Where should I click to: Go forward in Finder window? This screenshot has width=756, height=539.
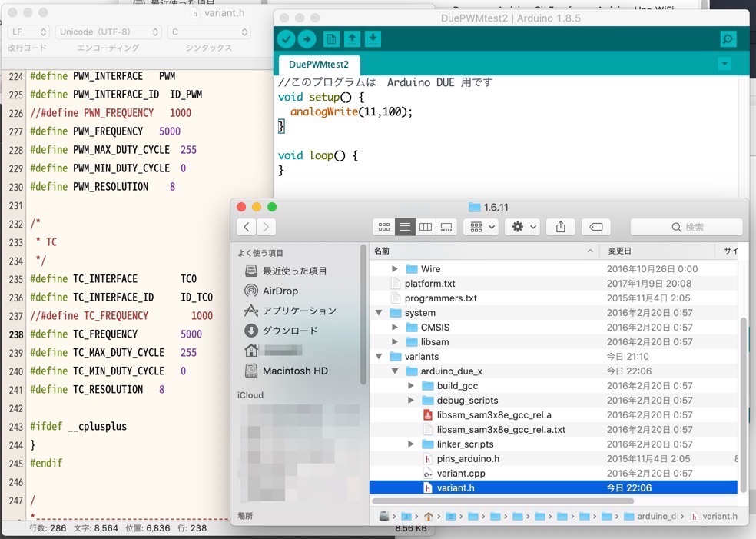[x=266, y=227]
